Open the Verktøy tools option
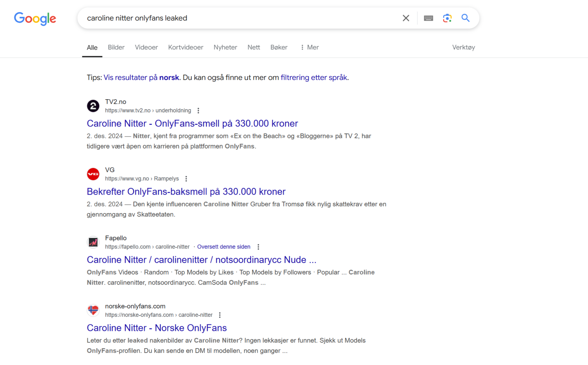This screenshot has height=365, width=588. [463, 47]
